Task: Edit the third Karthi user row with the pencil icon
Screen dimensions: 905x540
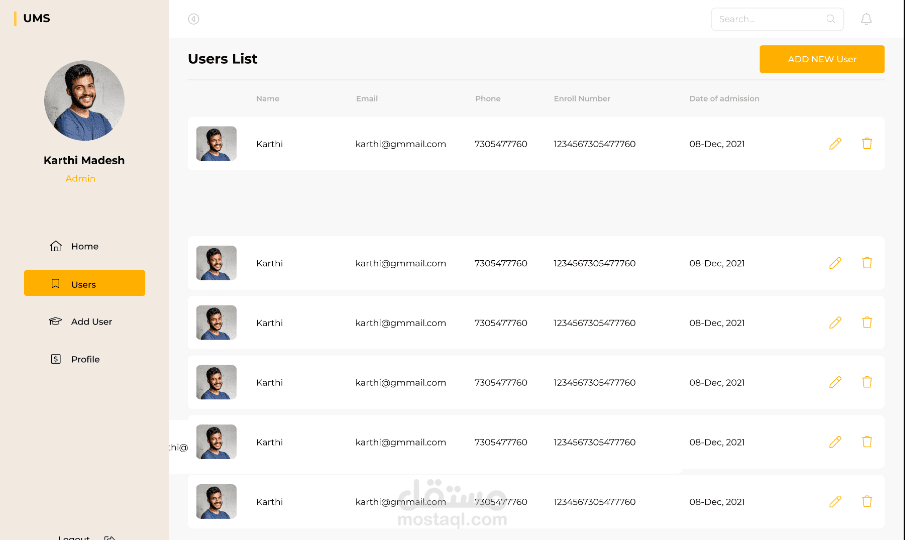Action: tap(835, 322)
